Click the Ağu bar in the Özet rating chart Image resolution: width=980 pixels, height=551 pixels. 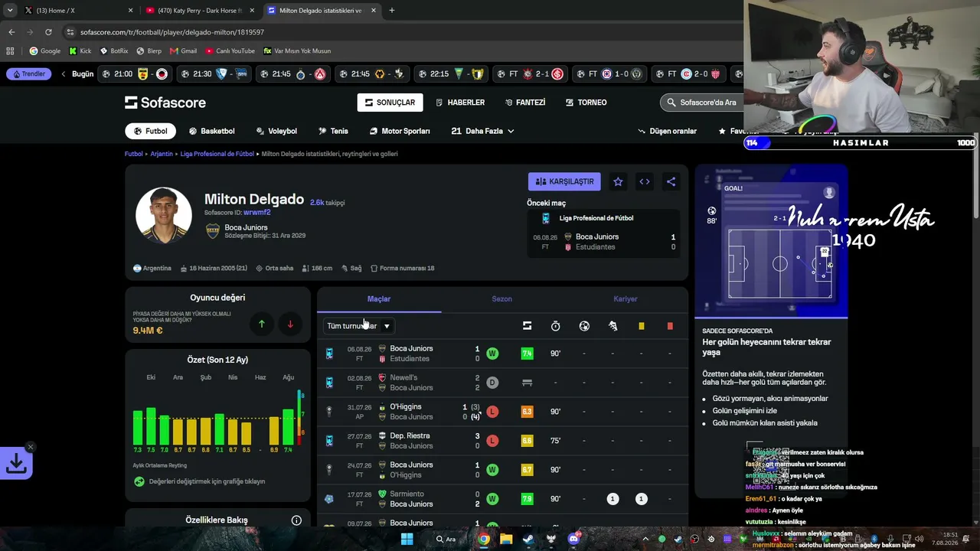[288, 426]
